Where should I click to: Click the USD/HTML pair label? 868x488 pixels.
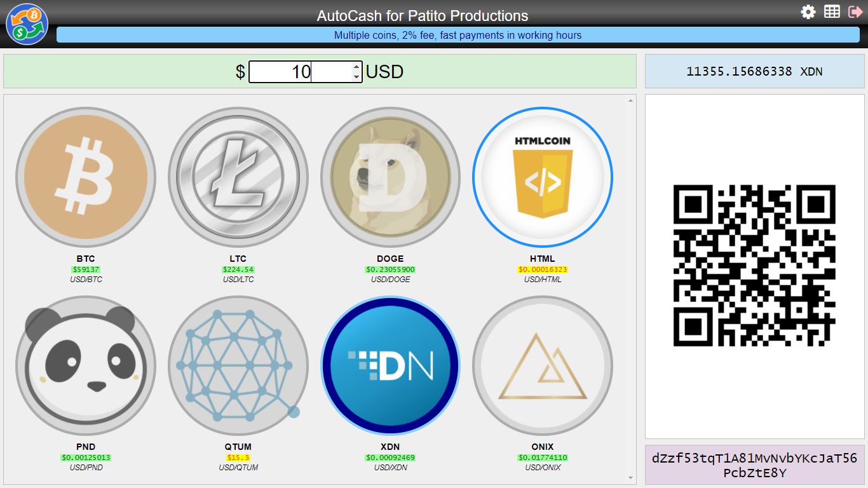(x=543, y=280)
